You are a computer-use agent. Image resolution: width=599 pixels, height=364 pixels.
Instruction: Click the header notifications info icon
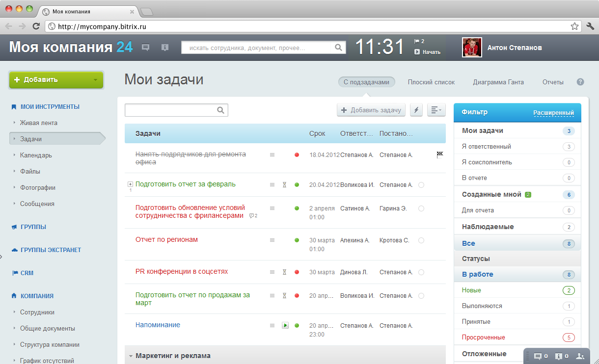pos(165,47)
